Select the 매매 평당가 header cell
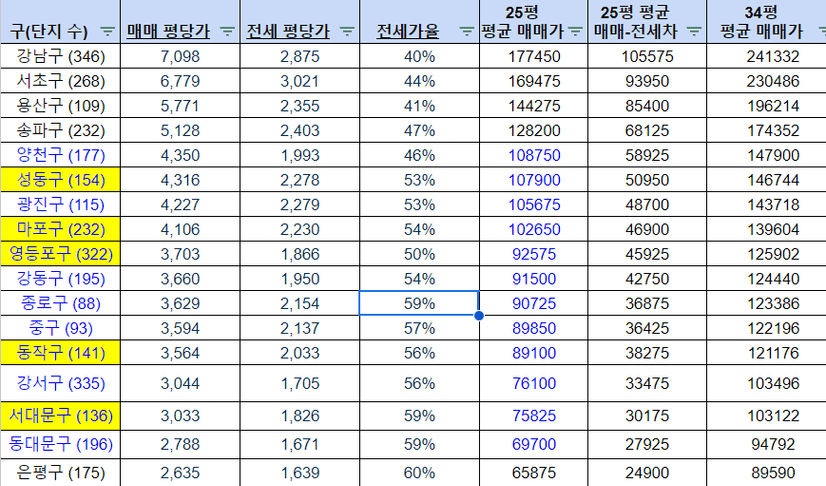This screenshot has height=486, width=826. pyautogui.click(x=180, y=22)
